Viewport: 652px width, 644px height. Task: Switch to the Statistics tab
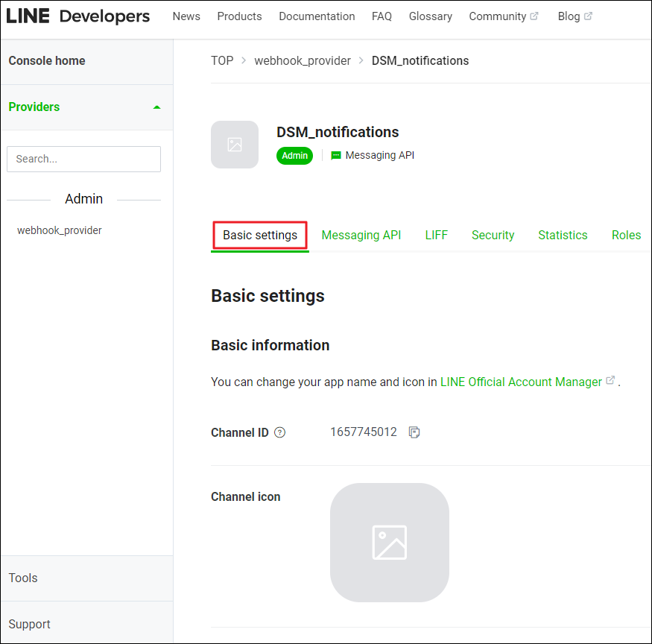[563, 236]
